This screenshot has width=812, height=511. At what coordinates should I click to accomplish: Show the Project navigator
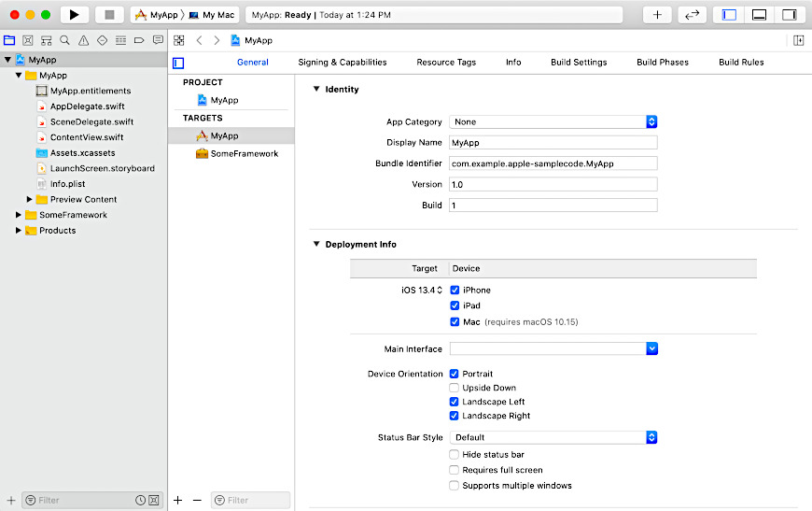click(9, 40)
